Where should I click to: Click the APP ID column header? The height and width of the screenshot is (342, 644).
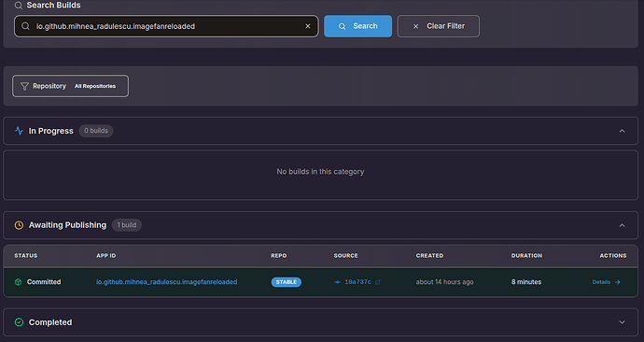pos(106,256)
